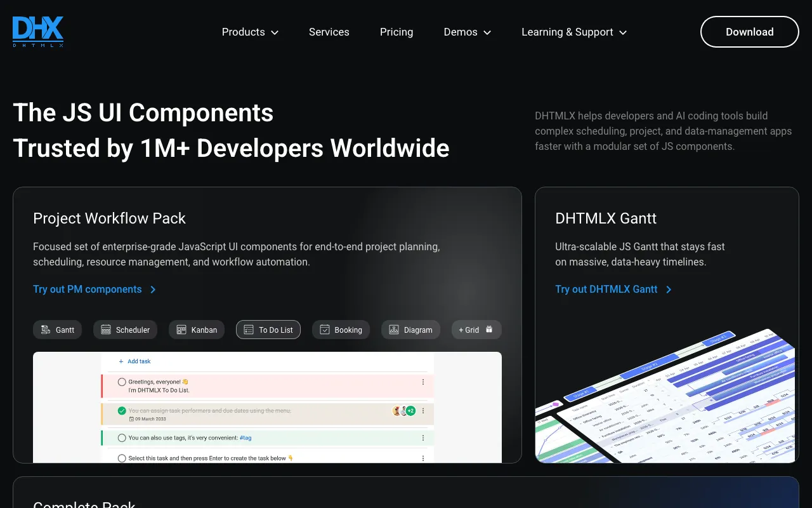Click the 'I'm DHTMLX To Do List.' text

tap(159, 391)
